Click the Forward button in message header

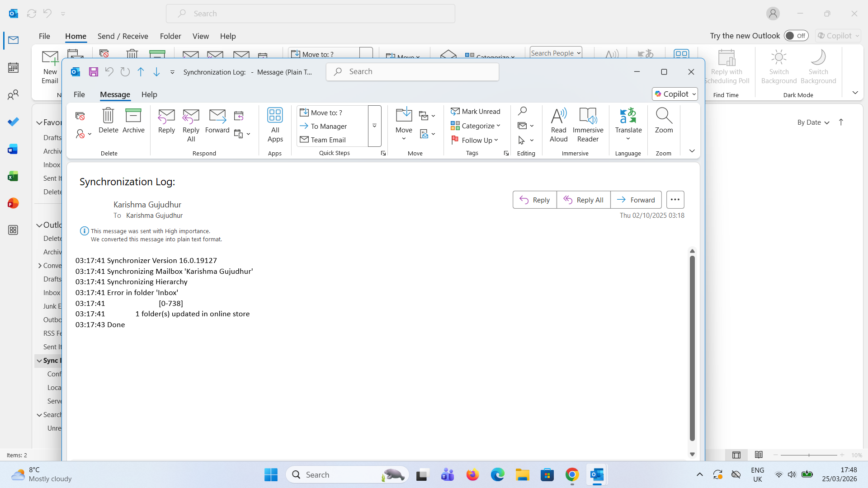(x=636, y=200)
